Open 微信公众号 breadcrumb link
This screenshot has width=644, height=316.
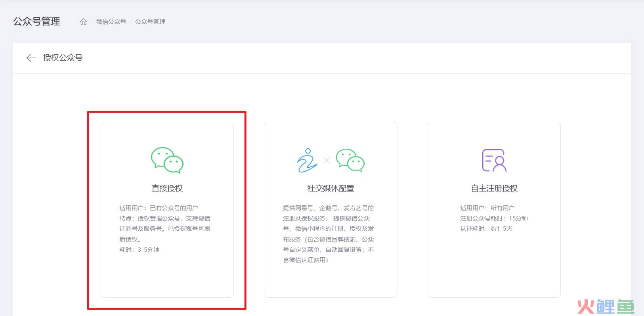click(x=111, y=22)
